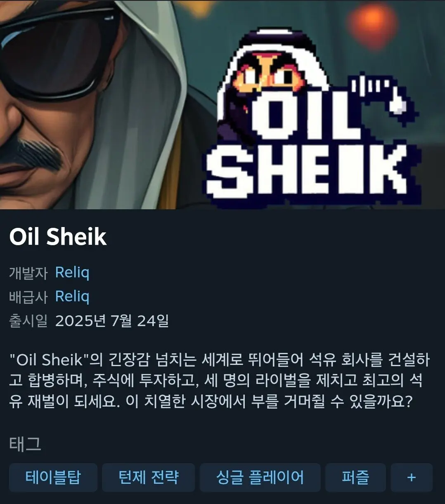Open the 싱글 플레이어 tag
Viewport: 445px width, 504px height.
coord(260,478)
